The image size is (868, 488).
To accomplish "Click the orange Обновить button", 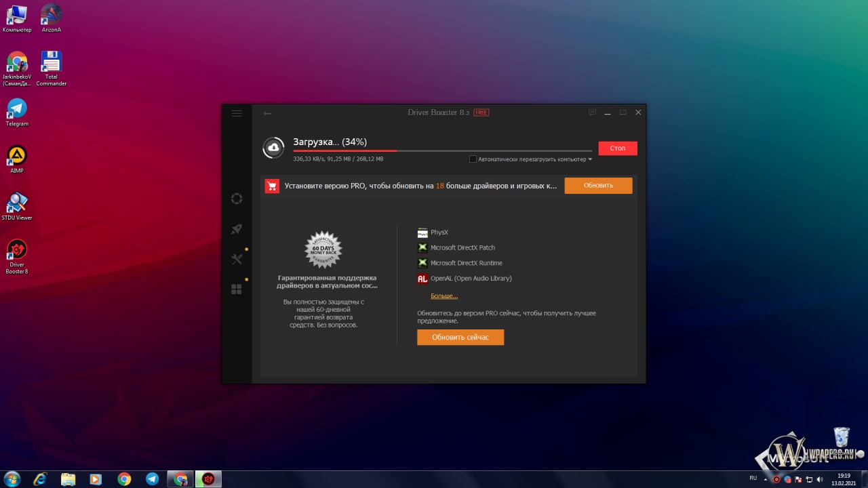I will (598, 185).
